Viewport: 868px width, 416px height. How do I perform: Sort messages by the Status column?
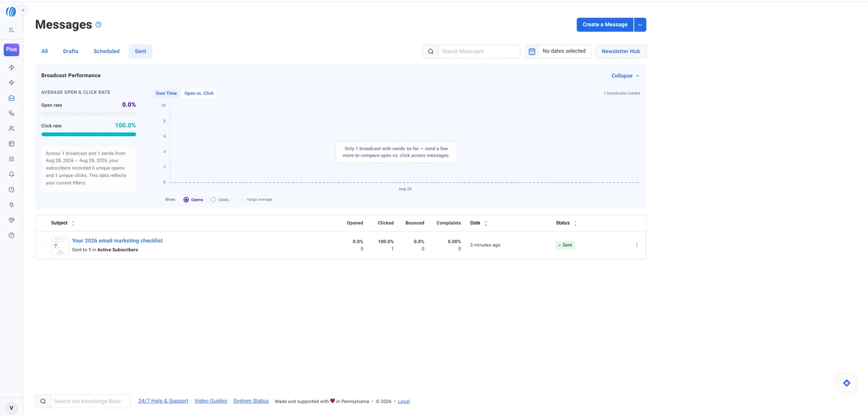click(566, 223)
